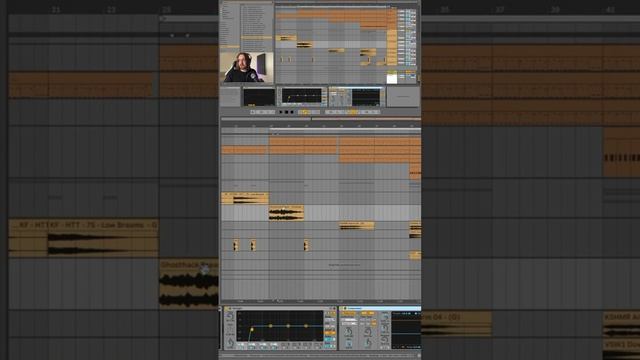This screenshot has width=640, height=360.
Task: Click the background Ghosthack waveform clip
Action: tap(189, 284)
